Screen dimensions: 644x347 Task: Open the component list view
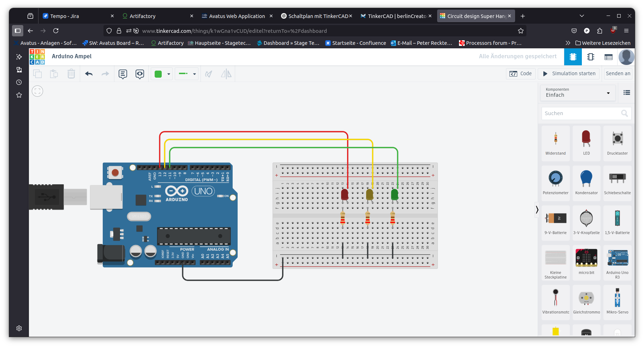point(608,57)
